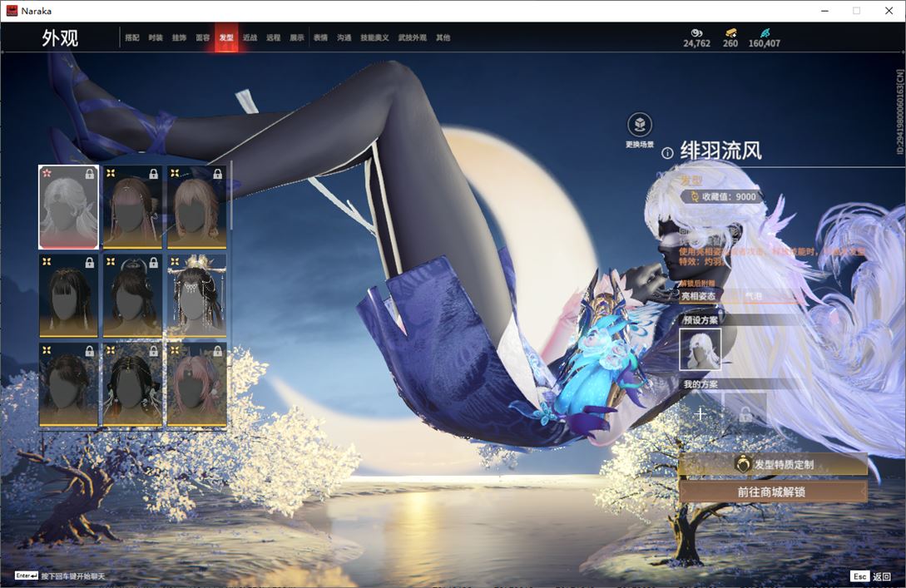
Task: Click the 按下回车键开始聊天 chat hint
Action: 73,576
